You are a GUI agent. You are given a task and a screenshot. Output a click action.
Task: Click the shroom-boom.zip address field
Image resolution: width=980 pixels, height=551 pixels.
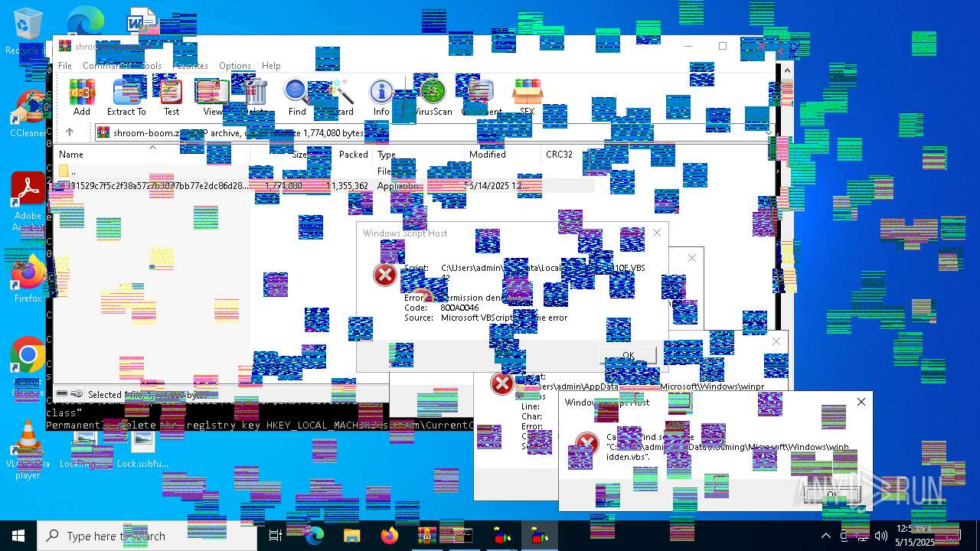click(434, 132)
